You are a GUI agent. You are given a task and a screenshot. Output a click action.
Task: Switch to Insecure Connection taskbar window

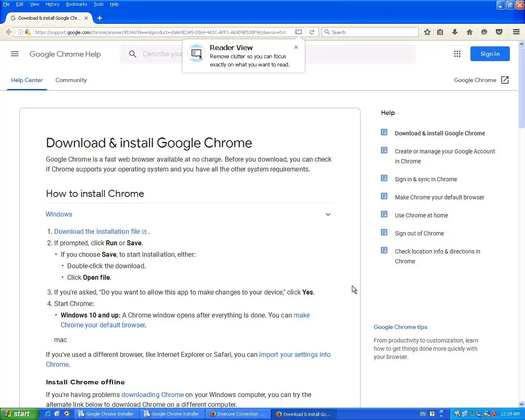238,414
